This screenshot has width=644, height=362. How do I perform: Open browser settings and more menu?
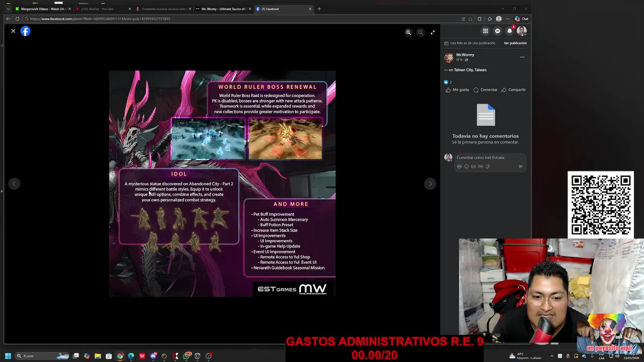click(508, 19)
